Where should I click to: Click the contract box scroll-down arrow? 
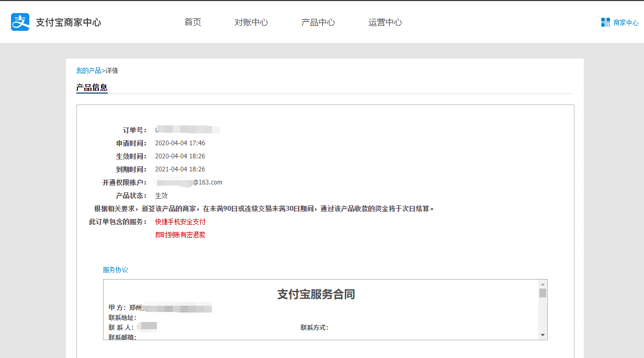(x=543, y=335)
